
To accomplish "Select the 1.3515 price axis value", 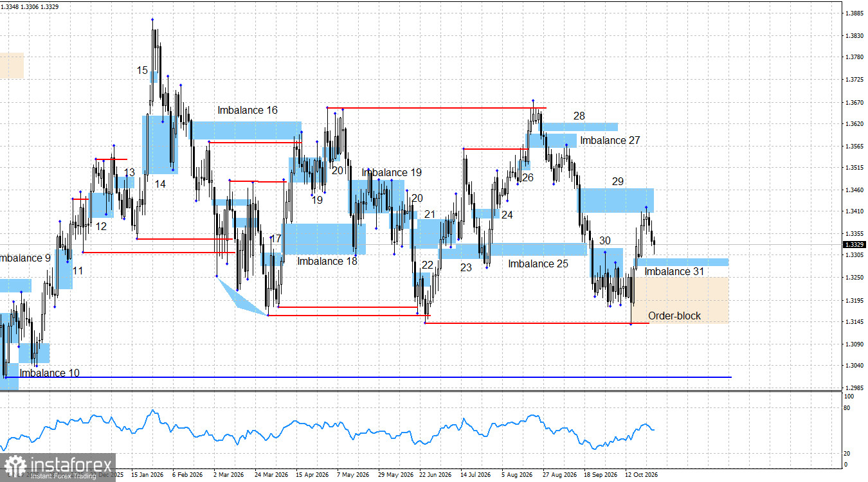I will [854, 168].
